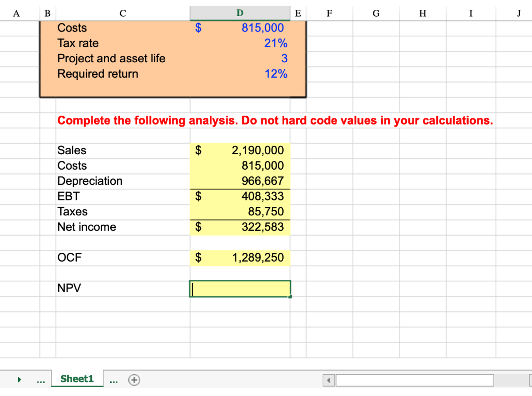Screen dimensions: 532x396
Task: Select the EBT value 408,333
Action: point(240,196)
